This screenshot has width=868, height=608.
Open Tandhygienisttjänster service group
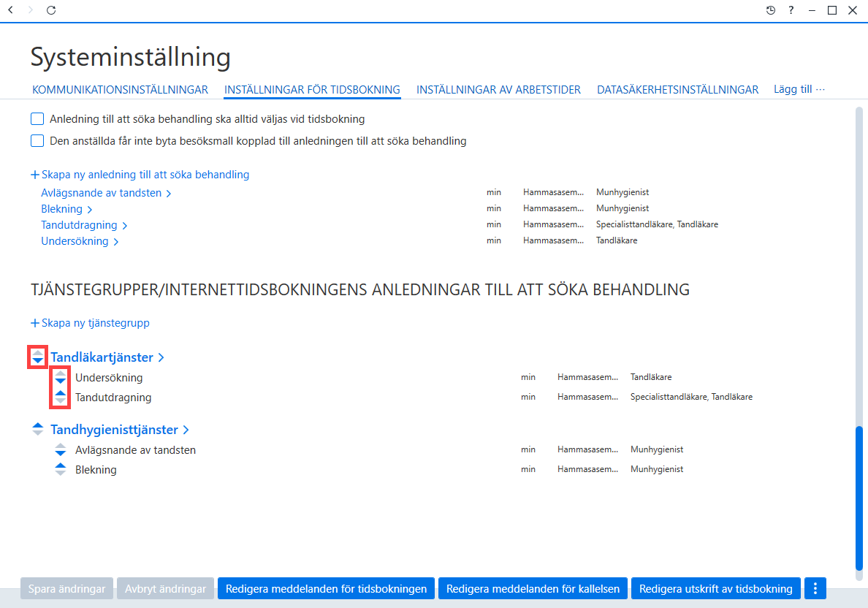click(114, 430)
